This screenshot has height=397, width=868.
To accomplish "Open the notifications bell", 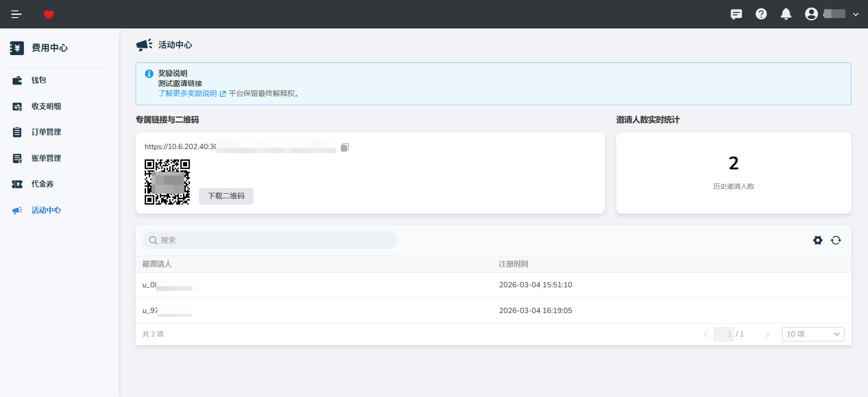I will 786,14.
